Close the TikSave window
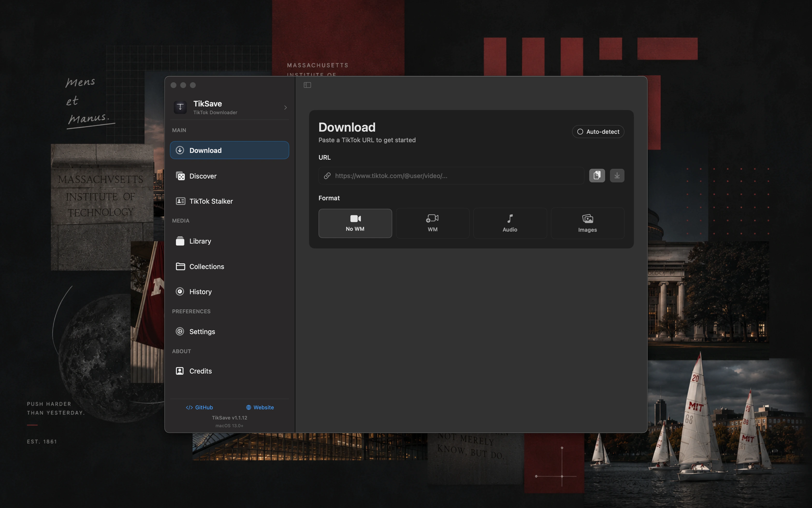Screen dimensions: 812x508 click(x=174, y=85)
